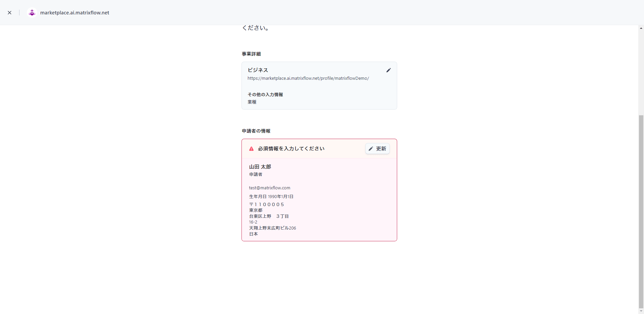Screen dimensions: 644x314
Task: Close the page with the X icon
Action: click(10, 13)
